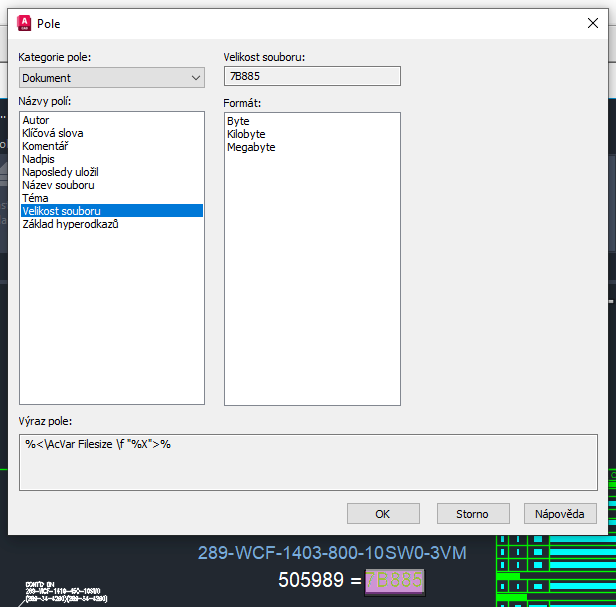Open the Kategorie pole dropdown
Viewport: 616px width, 607px height.
pyautogui.click(x=112, y=78)
